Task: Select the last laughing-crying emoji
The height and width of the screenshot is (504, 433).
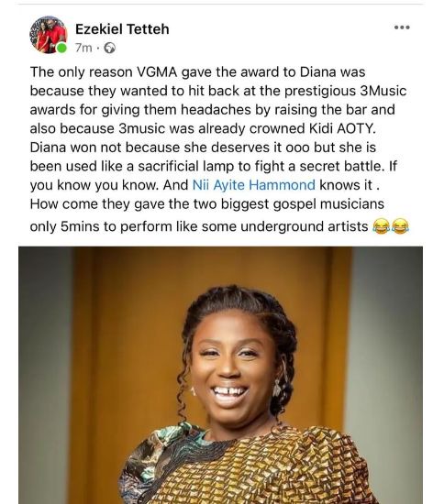Action: pos(400,226)
